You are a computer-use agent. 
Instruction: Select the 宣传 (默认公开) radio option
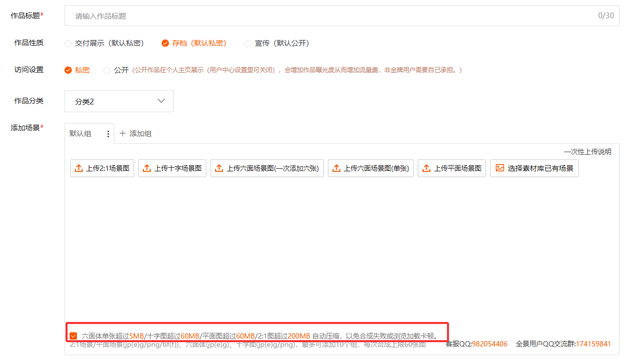248,44
